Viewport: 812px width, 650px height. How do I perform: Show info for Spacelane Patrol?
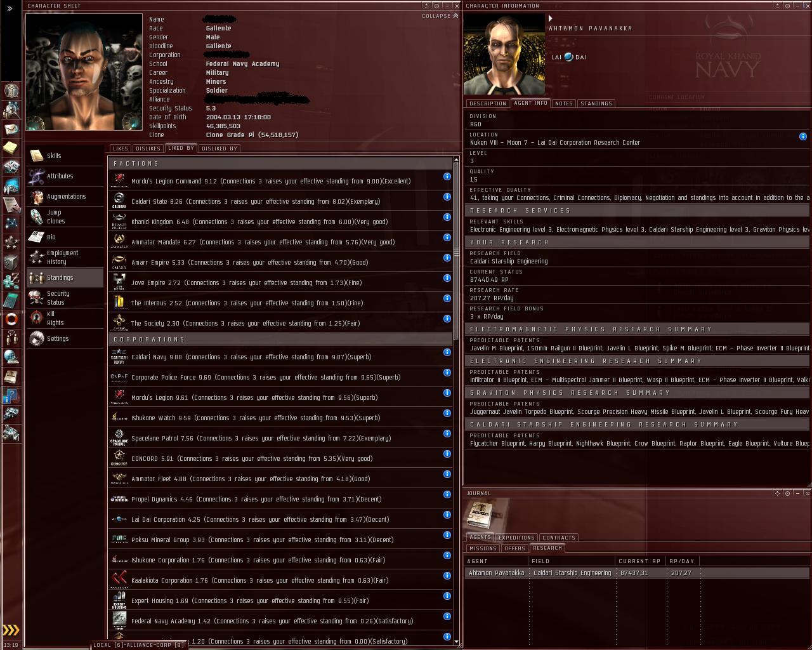point(447,434)
